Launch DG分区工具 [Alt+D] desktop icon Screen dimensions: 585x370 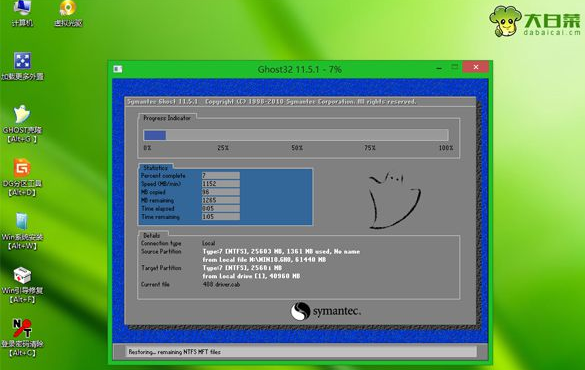tap(22, 178)
